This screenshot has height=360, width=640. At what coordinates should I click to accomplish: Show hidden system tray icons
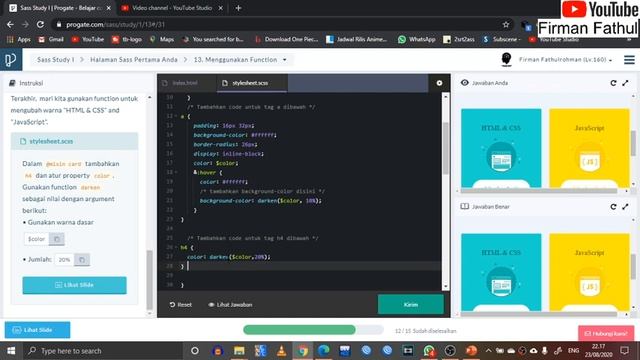click(x=488, y=351)
